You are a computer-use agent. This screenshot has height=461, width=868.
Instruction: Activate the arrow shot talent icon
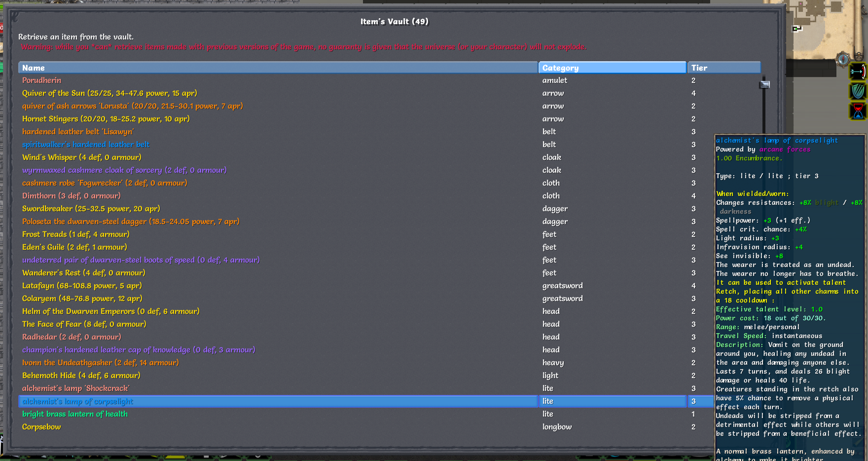click(x=858, y=72)
